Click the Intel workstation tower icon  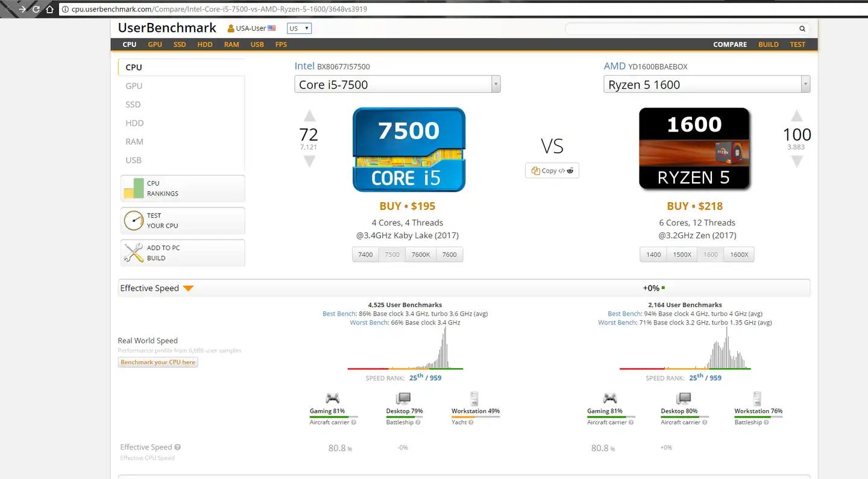pyautogui.click(x=474, y=398)
